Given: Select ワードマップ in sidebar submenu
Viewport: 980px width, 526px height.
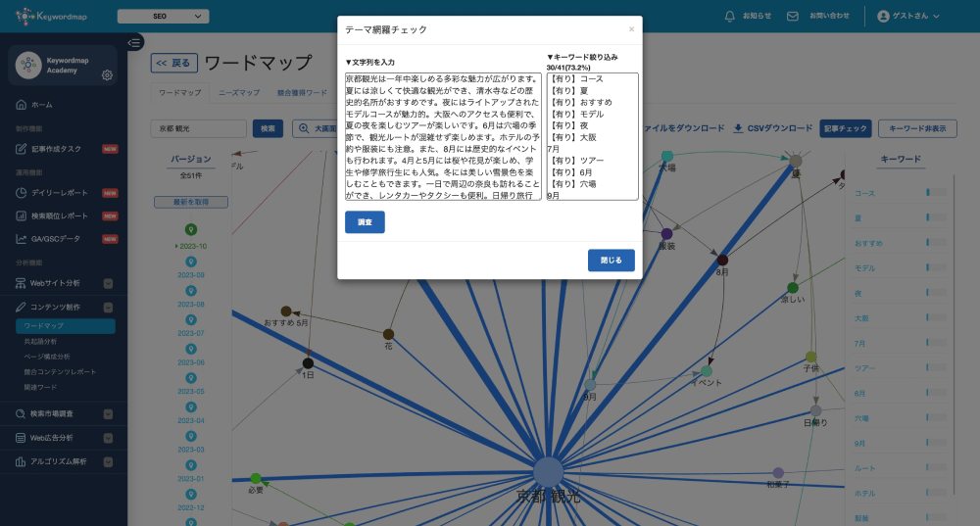Looking at the screenshot, I should [65, 325].
